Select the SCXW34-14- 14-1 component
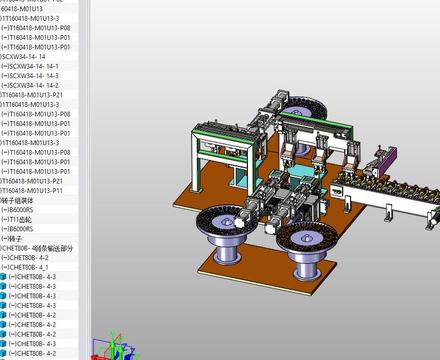 click(x=30, y=66)
